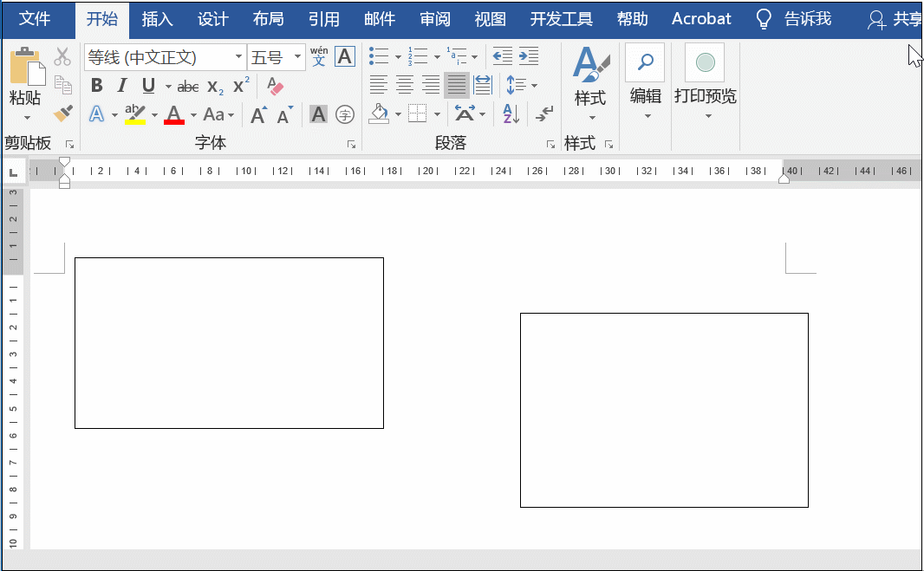Screen dimensions: 924x571
Task: Switch to the Layout (布局) tab
Action: [268, 19]
